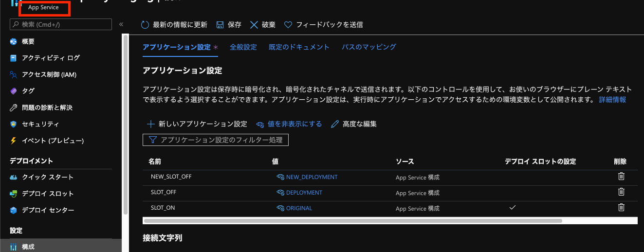Click the クイック スタート cloud icon
The height and width of the screenshot is (252, 644).
(14, 177)
